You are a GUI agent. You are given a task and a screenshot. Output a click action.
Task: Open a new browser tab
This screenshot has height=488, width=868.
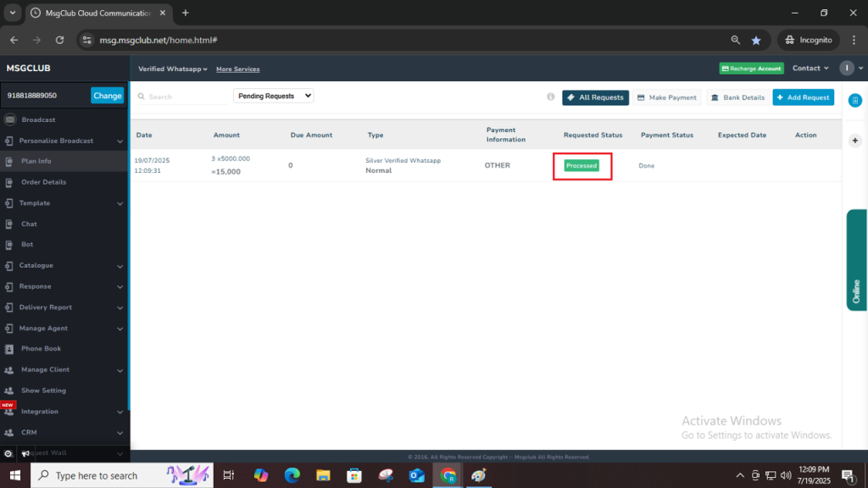[186, 13]
